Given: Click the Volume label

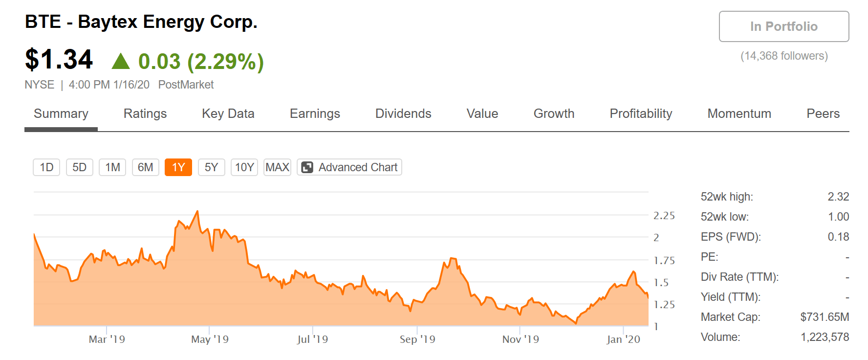Looking at the screenshot, I should 720,337.
